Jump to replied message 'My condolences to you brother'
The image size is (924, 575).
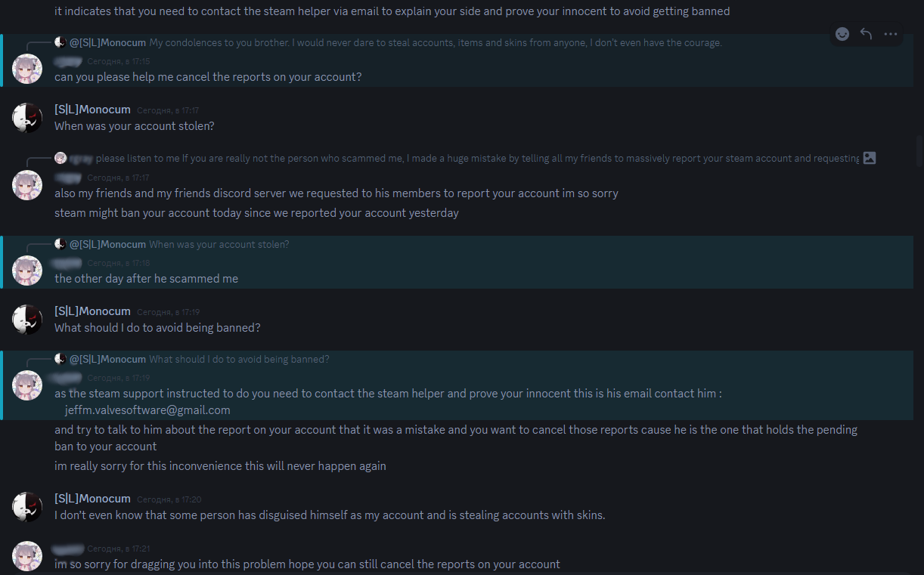point(435,43)
